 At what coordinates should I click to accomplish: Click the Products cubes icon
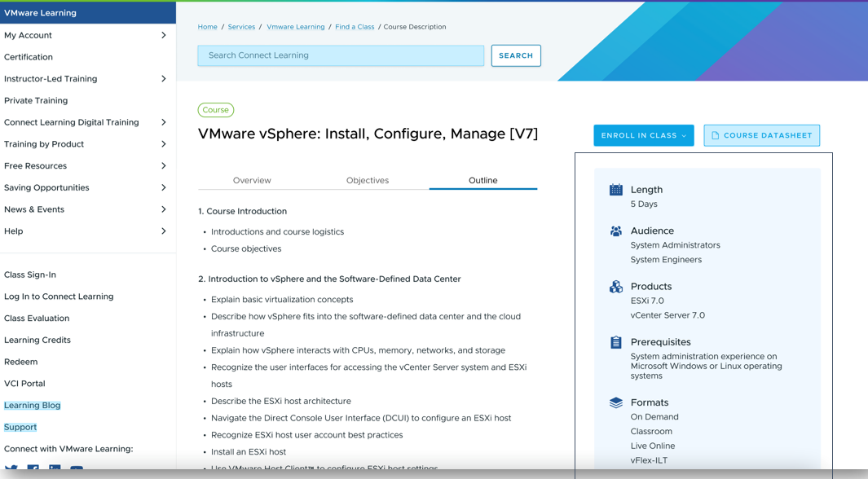[615, 287]
